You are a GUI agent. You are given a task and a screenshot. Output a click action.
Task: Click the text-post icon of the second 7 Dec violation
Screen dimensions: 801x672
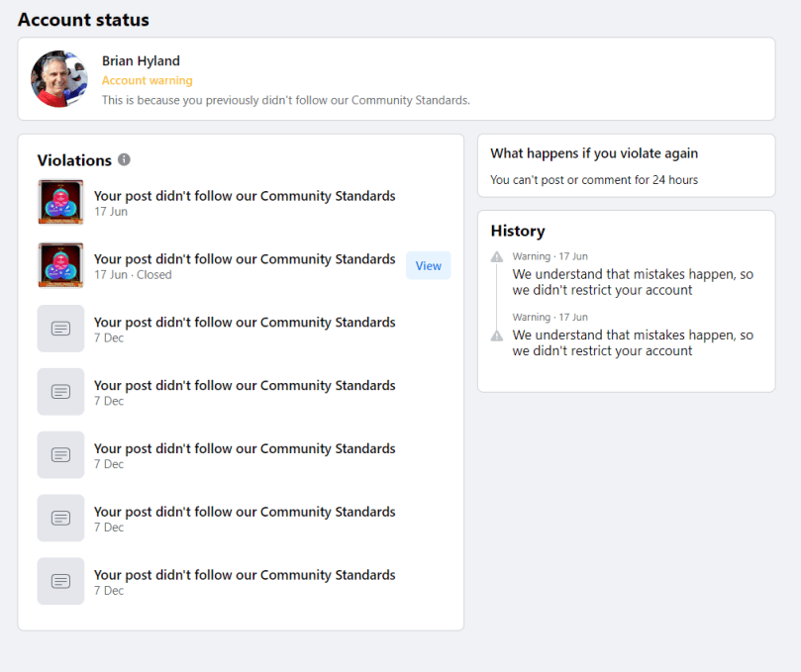(x=60, y=392)
